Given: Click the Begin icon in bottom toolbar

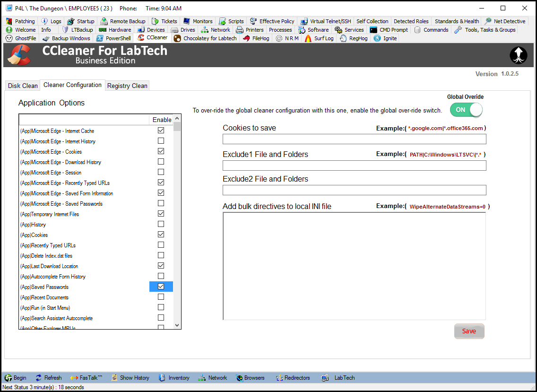Looking at the screenshot, I should click(8, 378).
